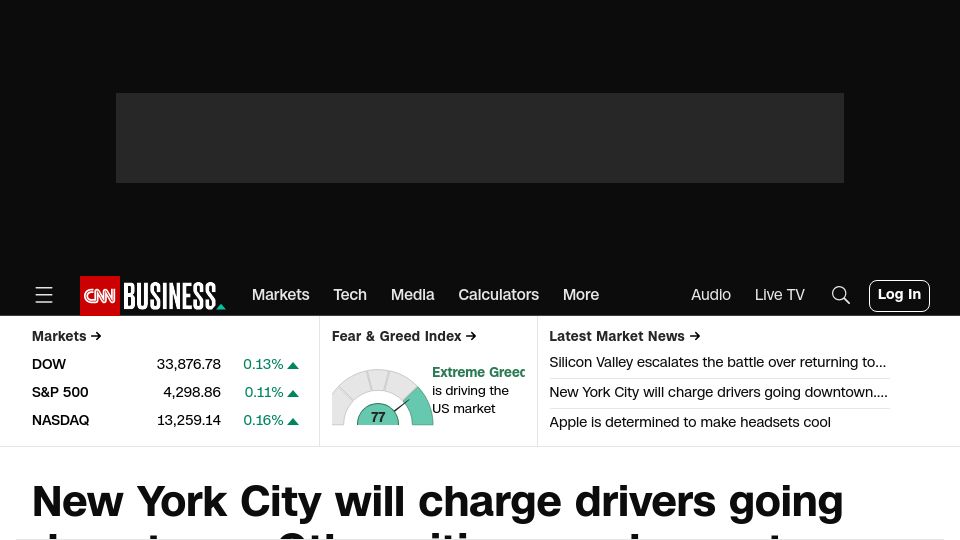Open the Audio link
This screenshot has height=540, width=960.
coord(711,294)
